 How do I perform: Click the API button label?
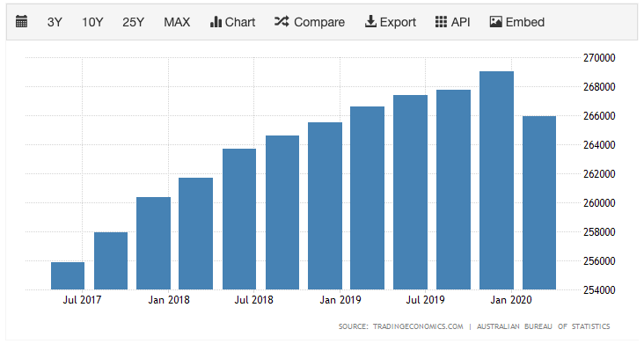[x=460, y=22]
